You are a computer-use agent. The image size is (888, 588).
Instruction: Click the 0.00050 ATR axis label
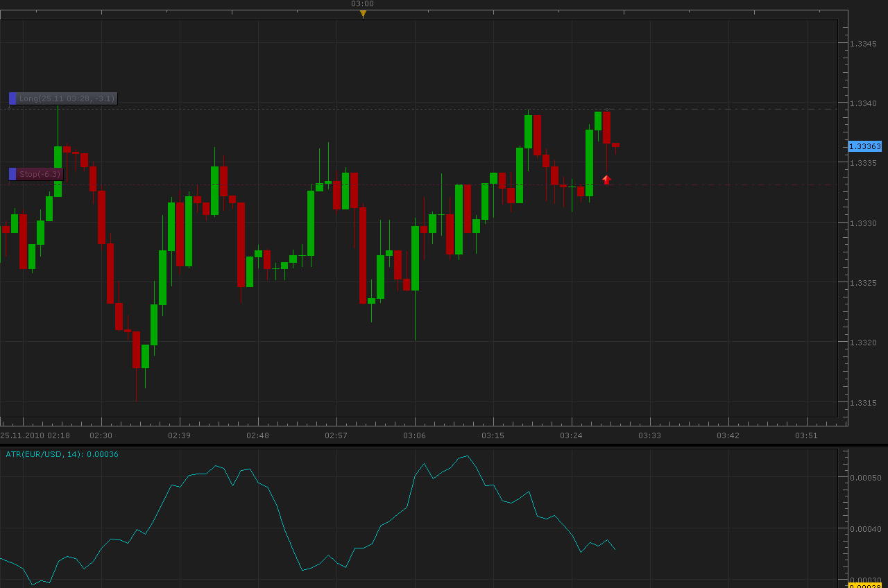point(865,478)
